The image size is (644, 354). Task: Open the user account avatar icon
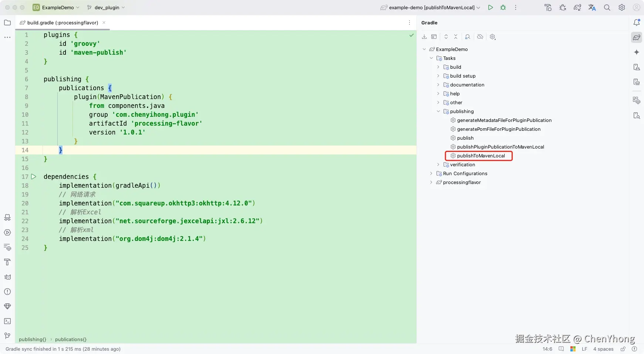[637, 7]
